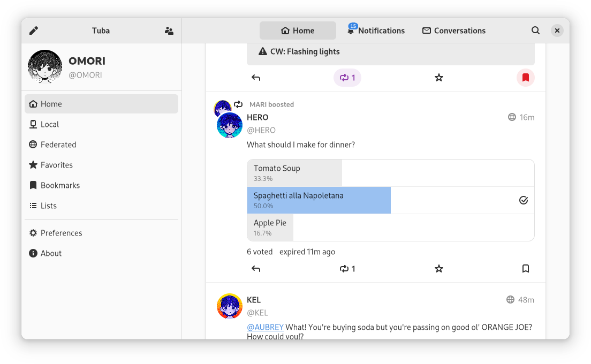Viewport: 591px width, 364px height.
Task: Click the 48m timestamp
Action: point(526,300)
